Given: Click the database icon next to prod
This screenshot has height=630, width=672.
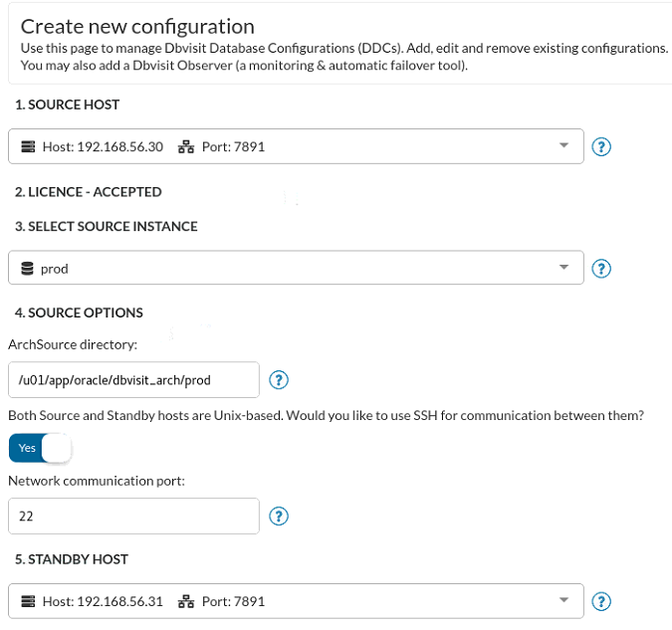Looking at the screenshot, I should tap(28, 269).
